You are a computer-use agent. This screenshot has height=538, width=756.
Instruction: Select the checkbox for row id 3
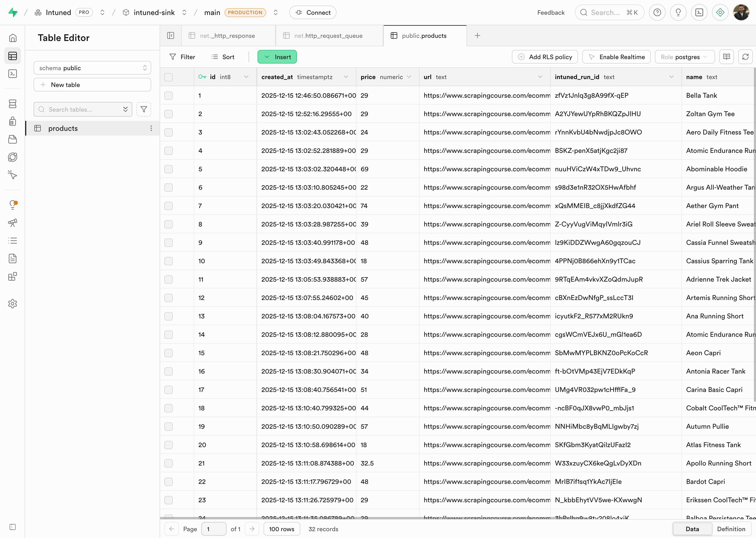(169, 132)
